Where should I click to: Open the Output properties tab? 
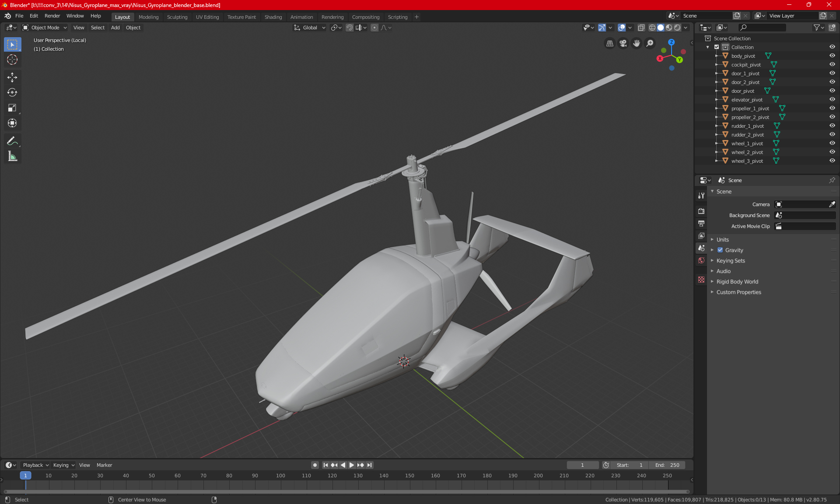(701, 223)
